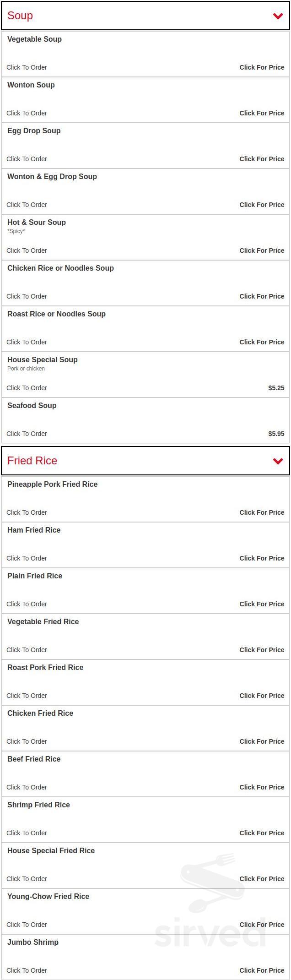The image size is (291, 980).
Task: Click the Soup category header title
Action: [x=20, y=16]
